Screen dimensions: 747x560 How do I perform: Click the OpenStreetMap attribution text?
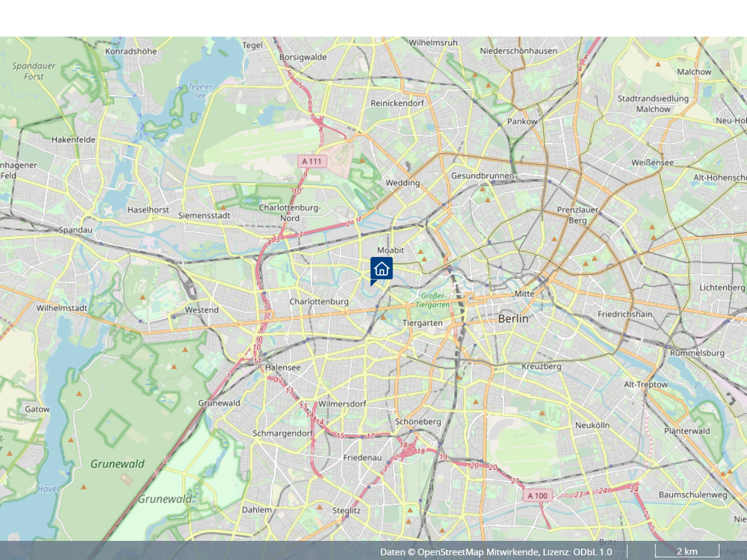tap(495, 552)
